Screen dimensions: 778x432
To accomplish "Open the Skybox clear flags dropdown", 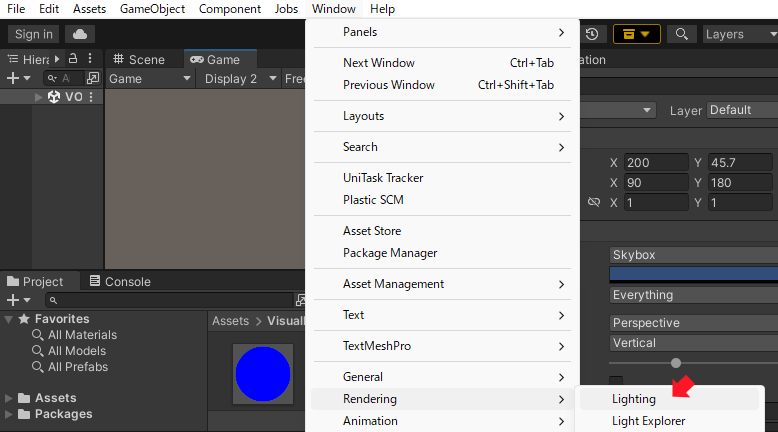I will [694, 255].
